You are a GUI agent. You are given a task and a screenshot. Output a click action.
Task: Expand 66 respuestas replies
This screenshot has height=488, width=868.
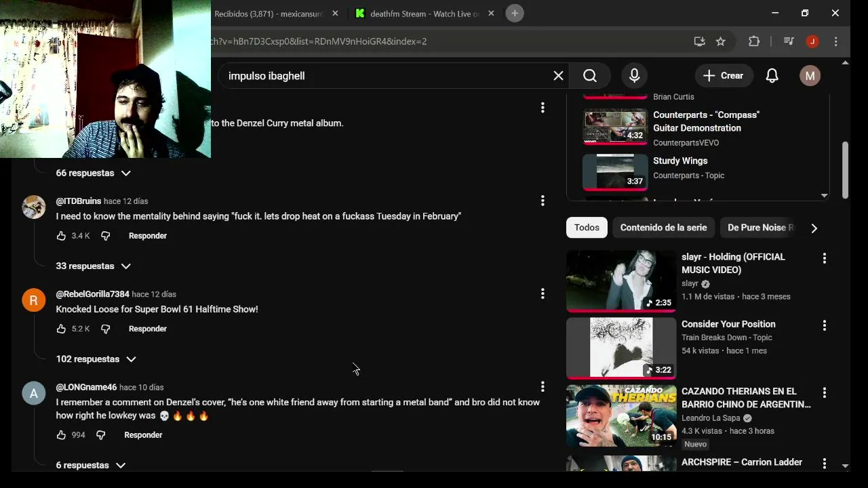pos(94,174)
